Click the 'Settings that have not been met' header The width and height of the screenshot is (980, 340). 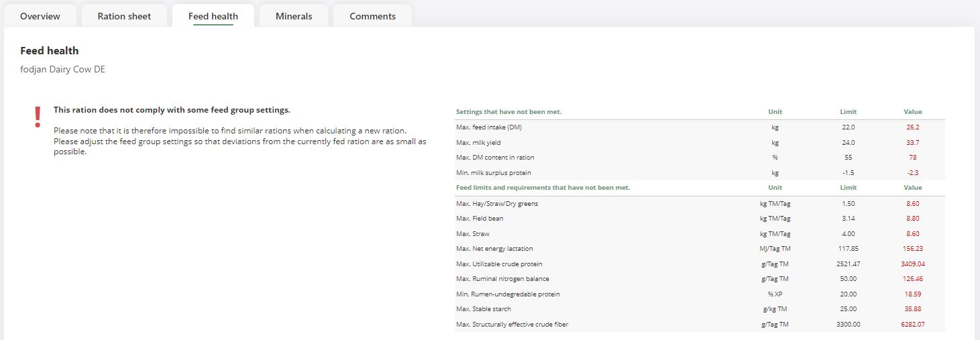508,112
